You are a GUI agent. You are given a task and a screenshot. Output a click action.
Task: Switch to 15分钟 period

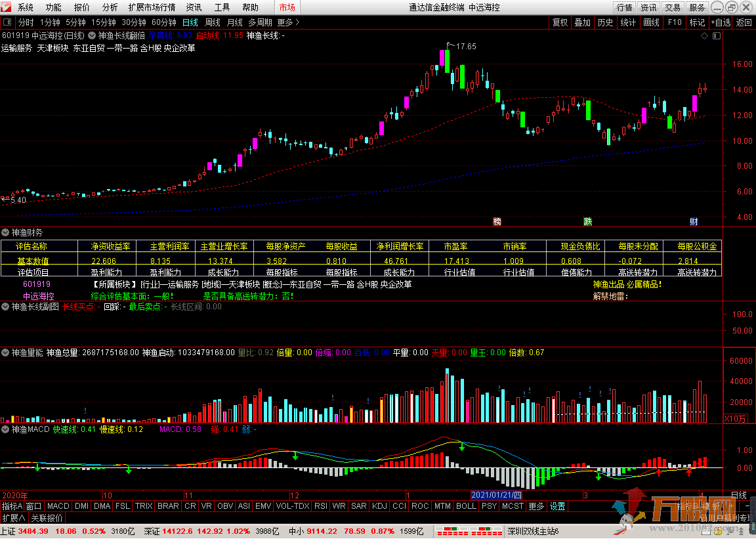click(x=103, y=22)
